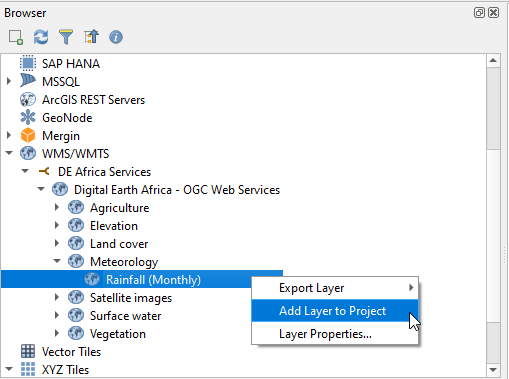
Task: Click the Digital Earth Africa - OGC Web Services label
Action: (x=177, y=190)
